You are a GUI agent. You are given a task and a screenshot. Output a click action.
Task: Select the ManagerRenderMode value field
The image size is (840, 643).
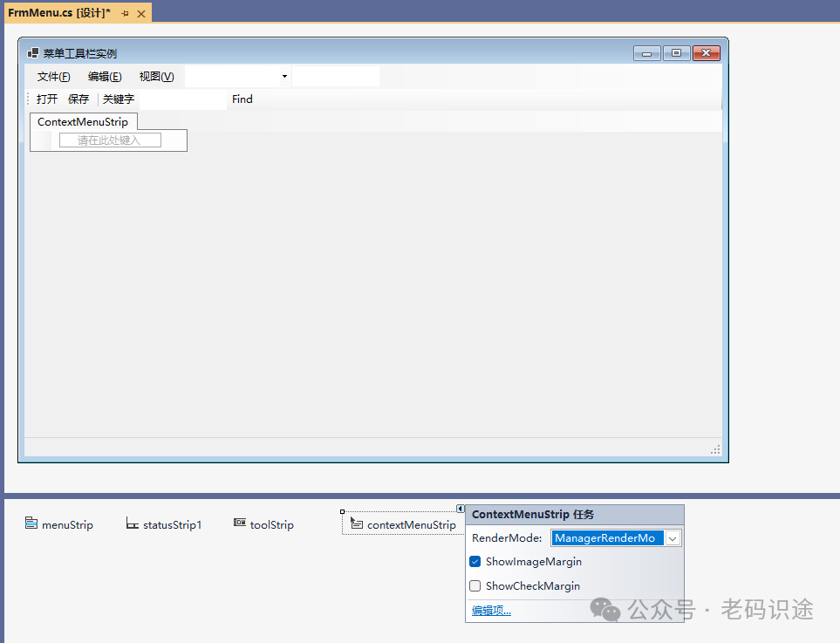click(x=607, y=538)
